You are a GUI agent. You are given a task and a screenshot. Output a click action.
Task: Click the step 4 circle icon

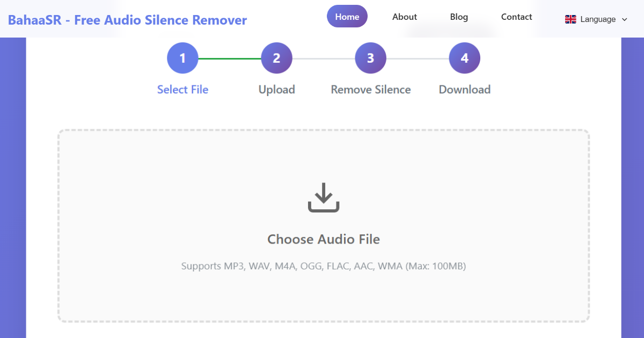[464, 58]
